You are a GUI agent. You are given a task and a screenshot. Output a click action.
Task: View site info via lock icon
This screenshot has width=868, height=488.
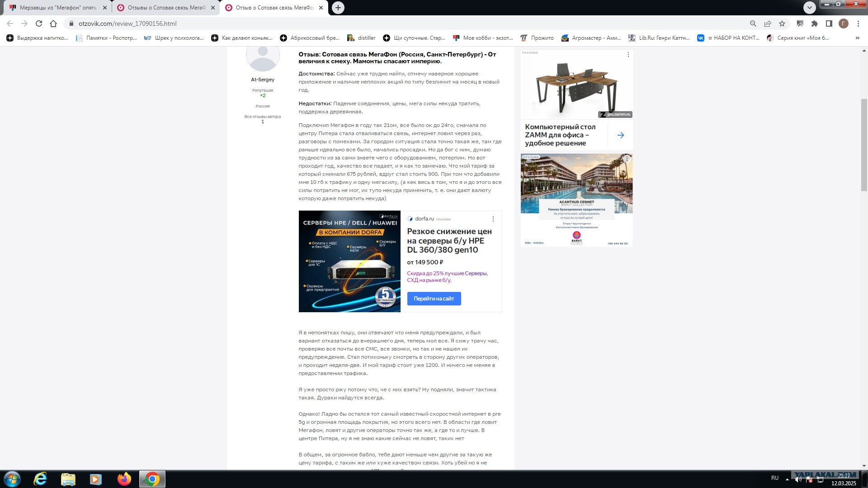click(71, 23)
